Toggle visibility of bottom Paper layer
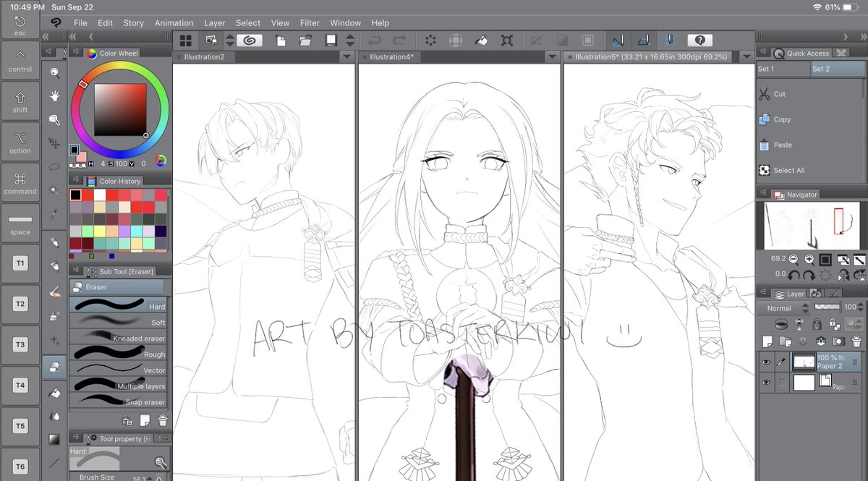This screenshot has height=481, width=868. 765,383
